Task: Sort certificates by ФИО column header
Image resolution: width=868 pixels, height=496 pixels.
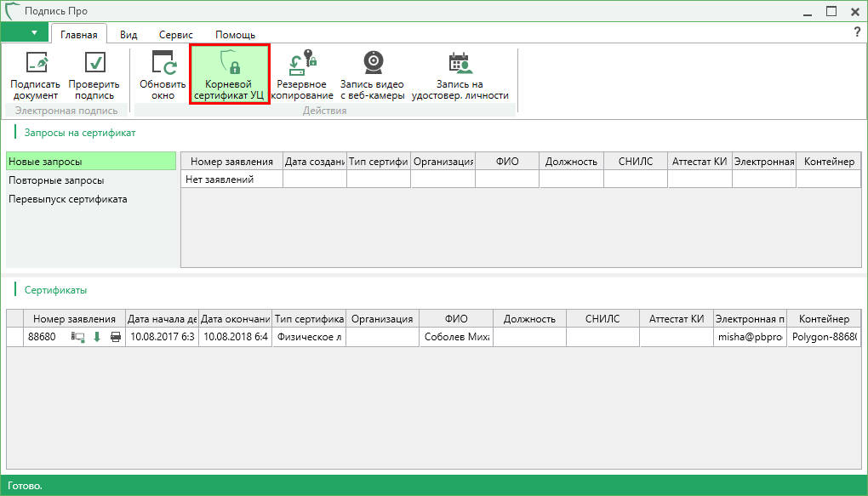Action: point(456,319)
